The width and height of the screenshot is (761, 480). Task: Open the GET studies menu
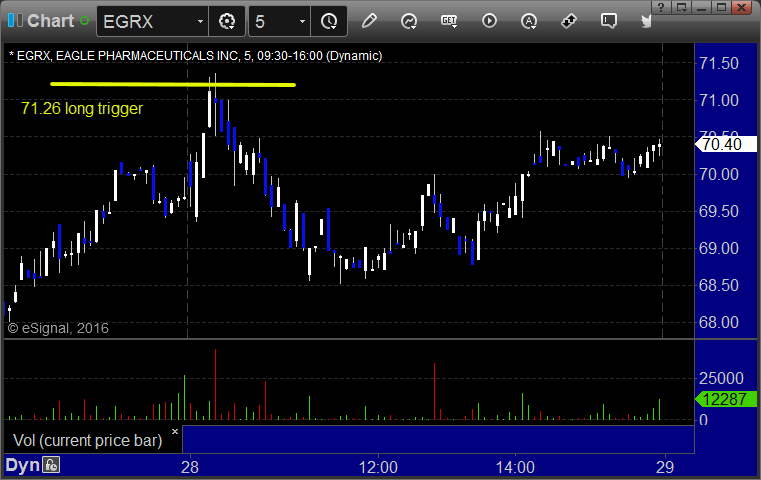pos(449,21)
